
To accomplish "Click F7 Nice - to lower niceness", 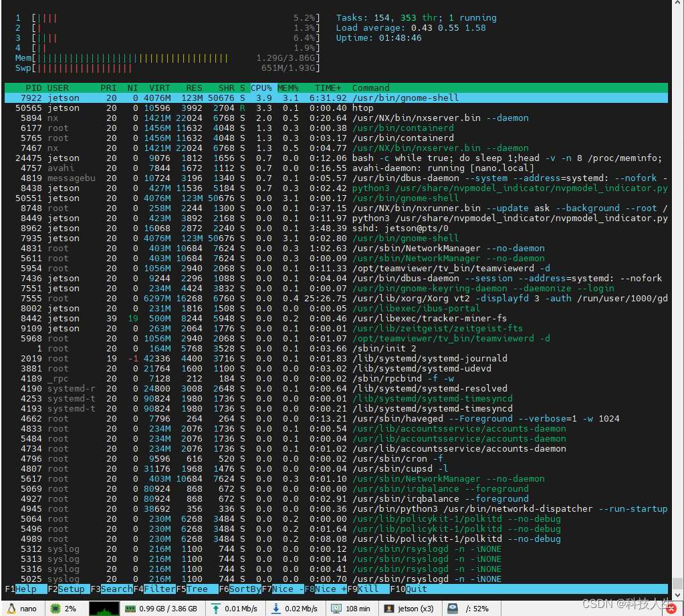I will pyautogui.click(x=282, y=589).
